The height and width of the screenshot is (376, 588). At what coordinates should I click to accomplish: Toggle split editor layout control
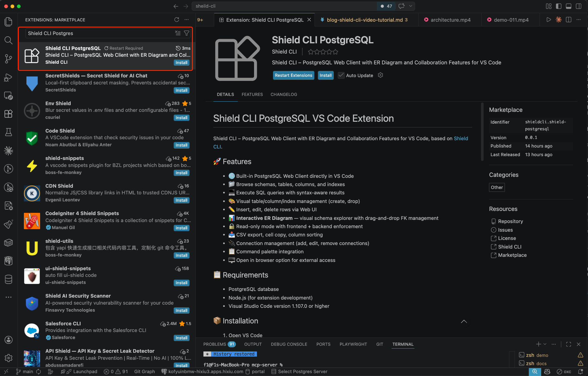pos(569,19)
